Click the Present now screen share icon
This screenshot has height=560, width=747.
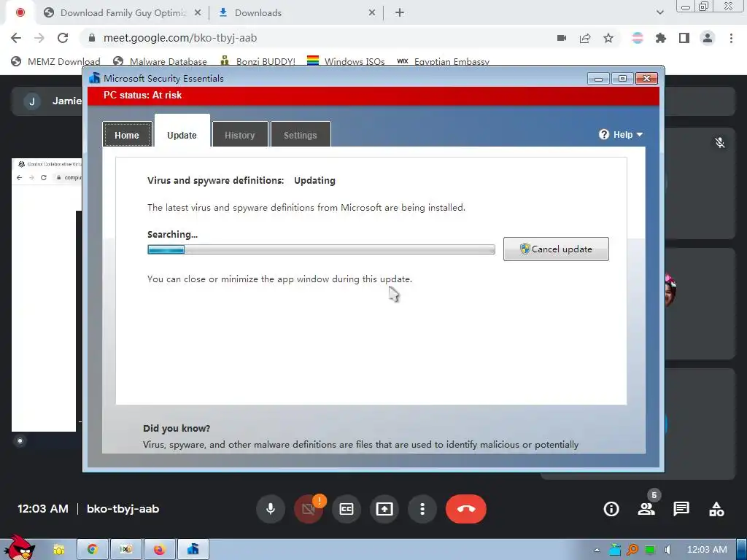pyautogui.click(x=384, y=509)
